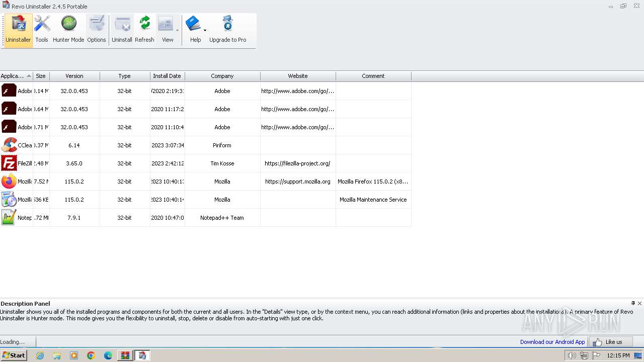Click Tim Kosse company cell
The width and height of the screenshot is (644, 362).
click(222, 163)
